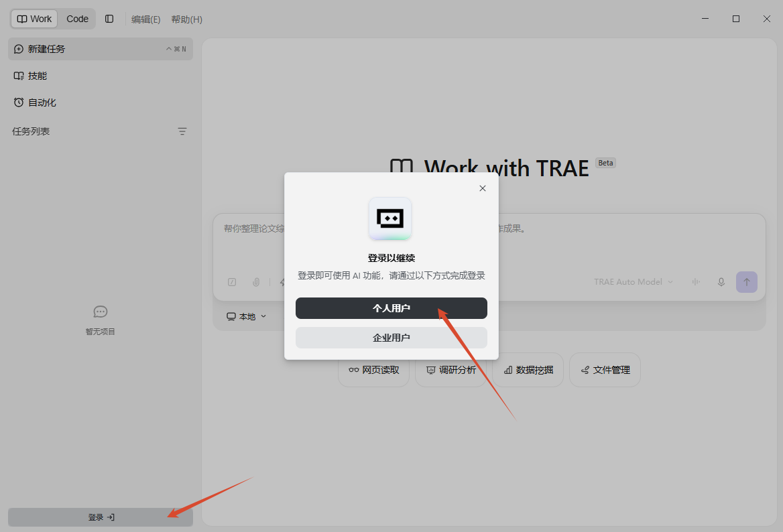Viewport: 783px width, 532px height.
Task: Open the 本地 location dropdown
Action: 247,316
